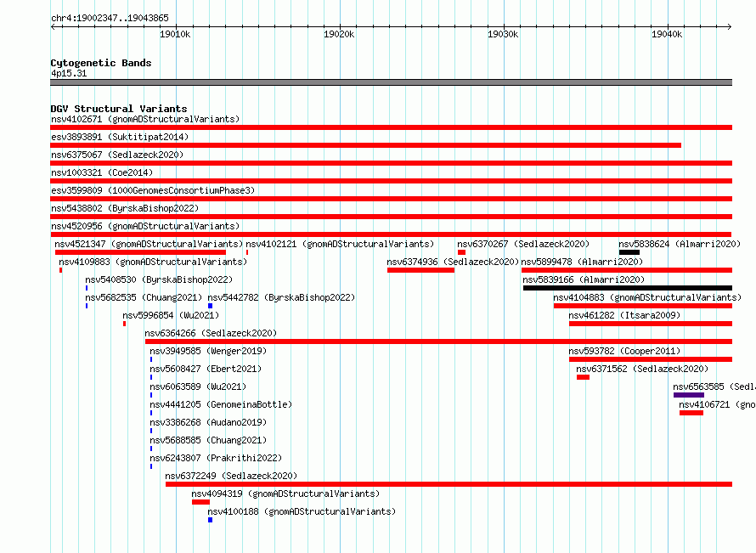Select the nsv4521347 variant label
756x553 pixels.
[149, 244]
